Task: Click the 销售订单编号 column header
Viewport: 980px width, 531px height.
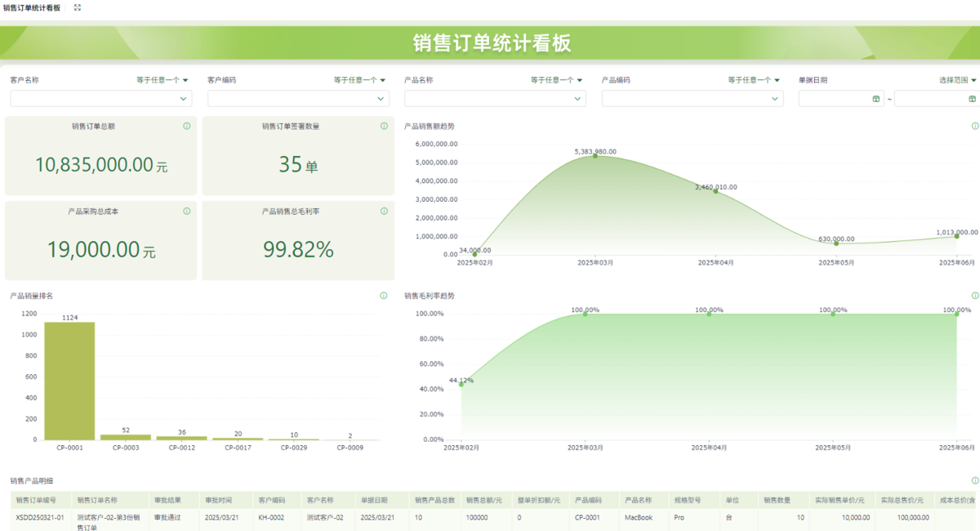Action: 37,500
